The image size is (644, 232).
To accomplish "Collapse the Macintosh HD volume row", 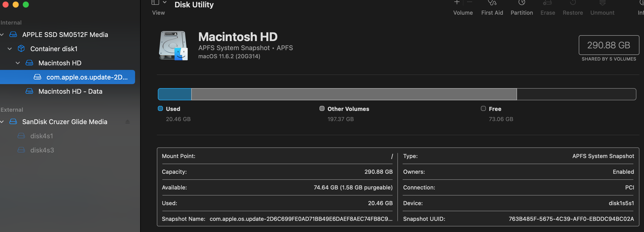I will coord(18,63).
